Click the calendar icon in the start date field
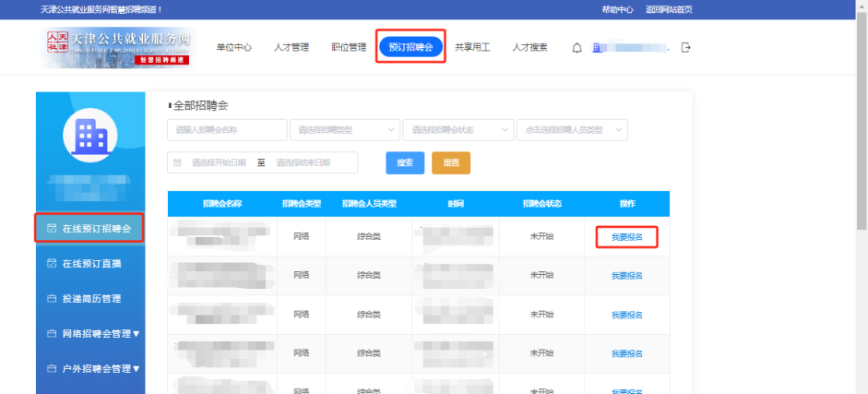Screen dimensions: 868x394 click(x=178, y=162)
